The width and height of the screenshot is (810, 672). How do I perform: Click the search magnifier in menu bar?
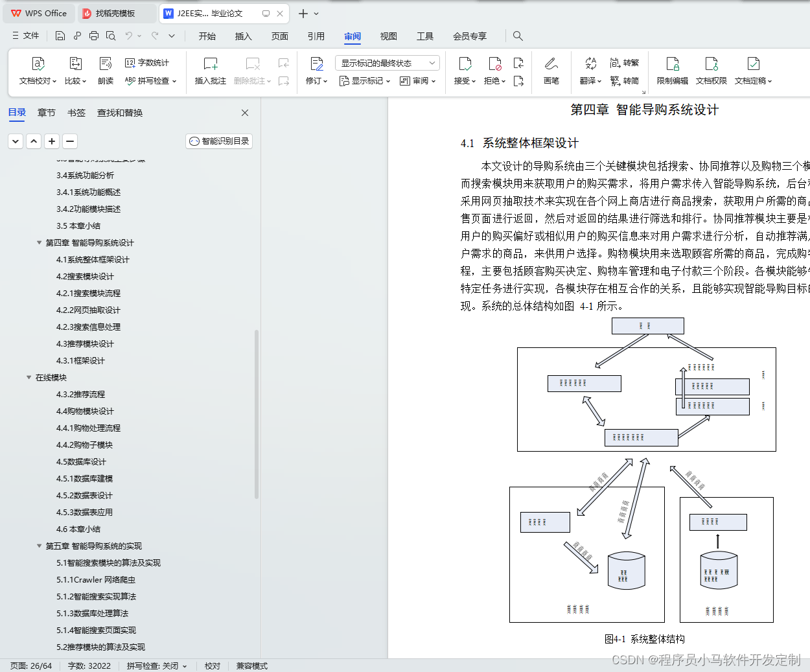click(x=518, y=36)
